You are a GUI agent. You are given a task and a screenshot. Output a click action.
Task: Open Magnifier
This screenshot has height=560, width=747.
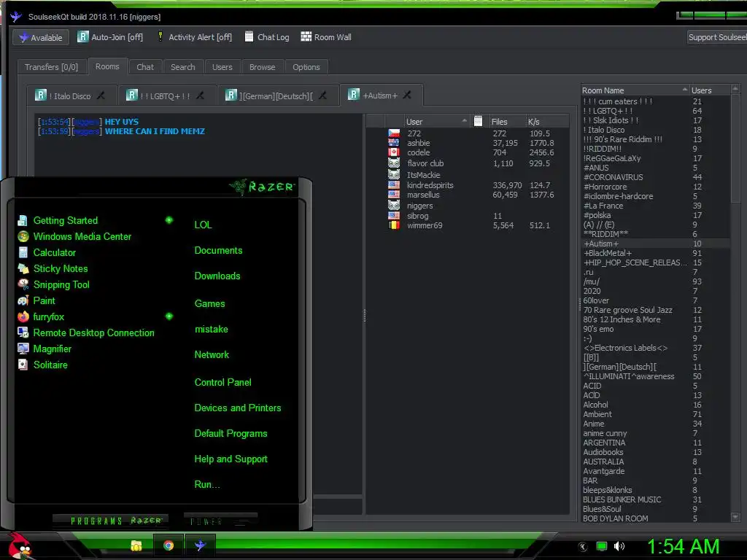52,349
